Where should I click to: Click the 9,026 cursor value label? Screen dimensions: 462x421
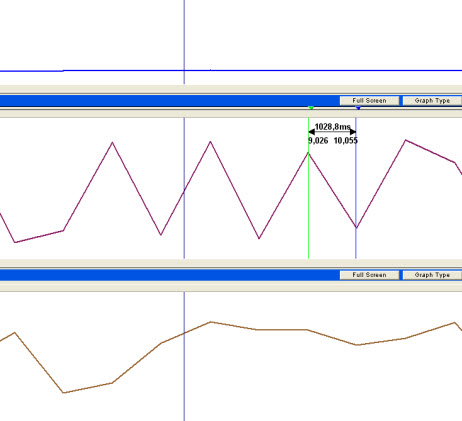click(318, 141)
